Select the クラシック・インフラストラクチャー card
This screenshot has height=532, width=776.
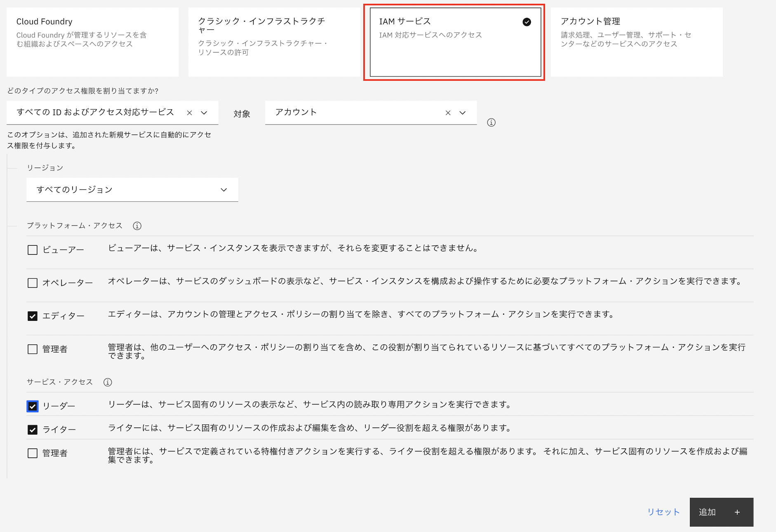pyautogui.click(x=274, y=42)
